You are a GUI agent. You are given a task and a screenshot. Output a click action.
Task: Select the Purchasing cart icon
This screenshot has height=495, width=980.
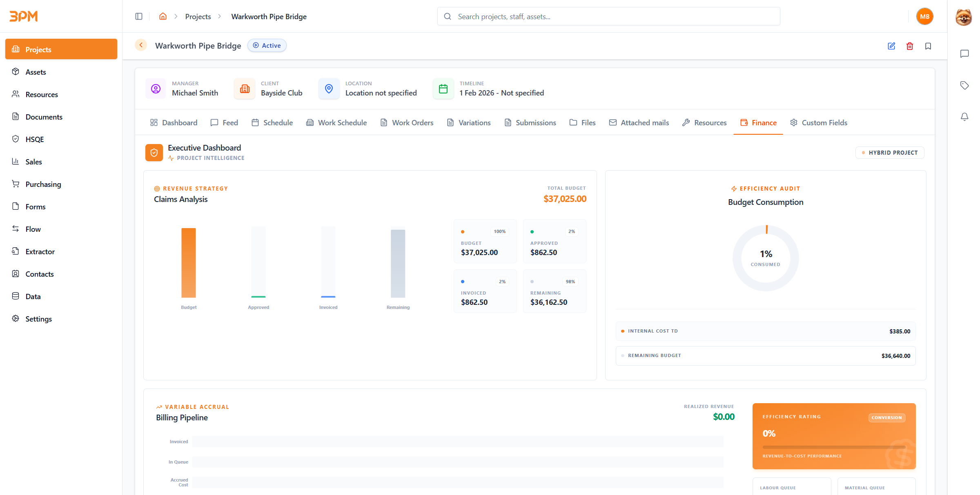[x=16, y=184]
